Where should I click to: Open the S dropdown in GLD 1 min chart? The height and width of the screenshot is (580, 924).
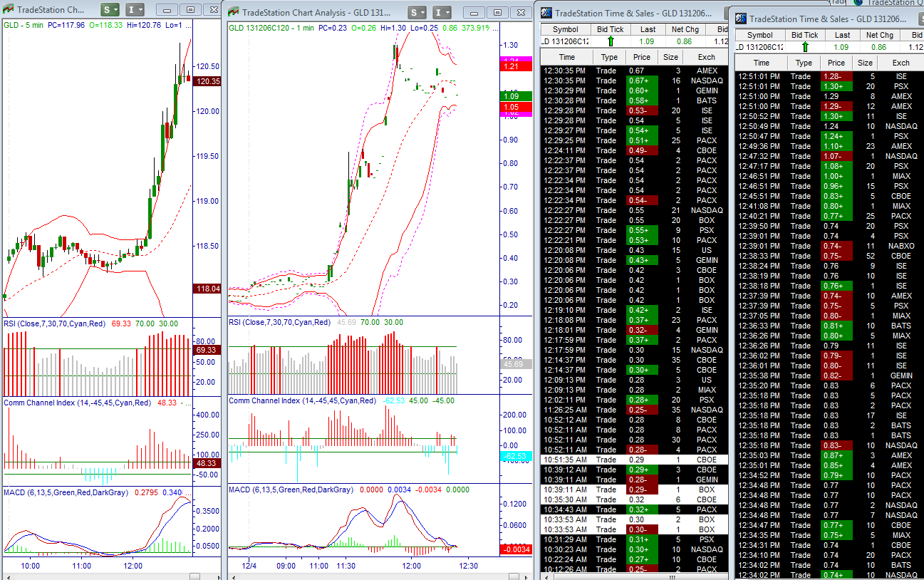[x=418, y=13]
